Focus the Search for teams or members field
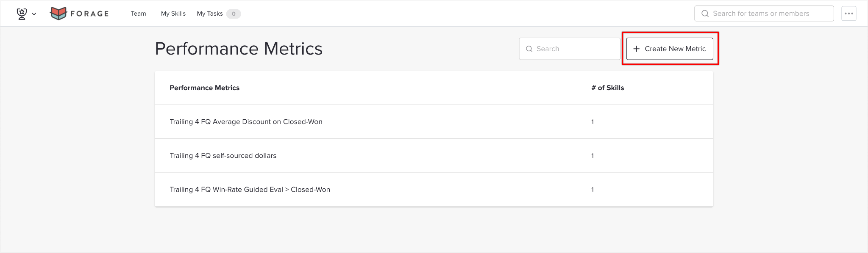868x253 pixels. click(764, 14)
